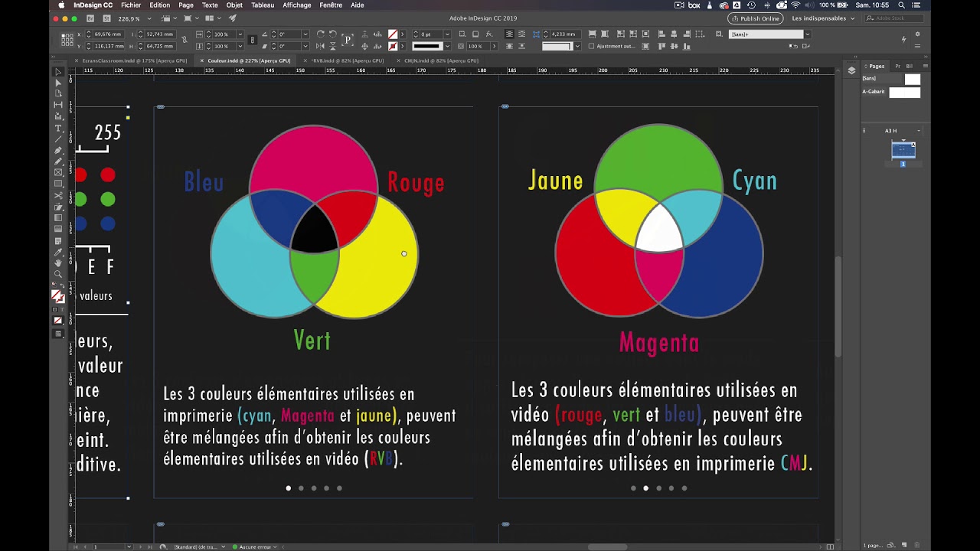Select the Free Transform tool
980x551 pixels.
(58, 207)
